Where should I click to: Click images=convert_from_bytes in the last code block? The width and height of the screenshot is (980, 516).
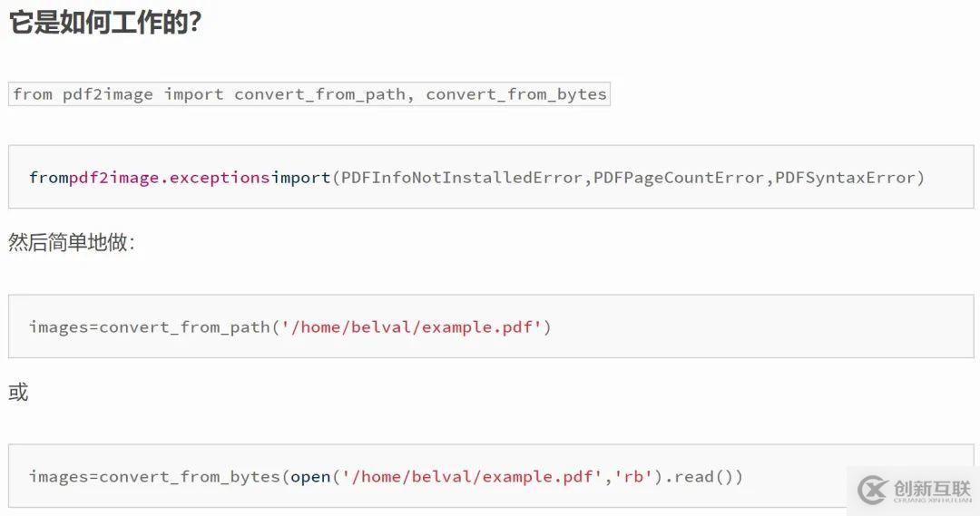click(x=154, y=477)
